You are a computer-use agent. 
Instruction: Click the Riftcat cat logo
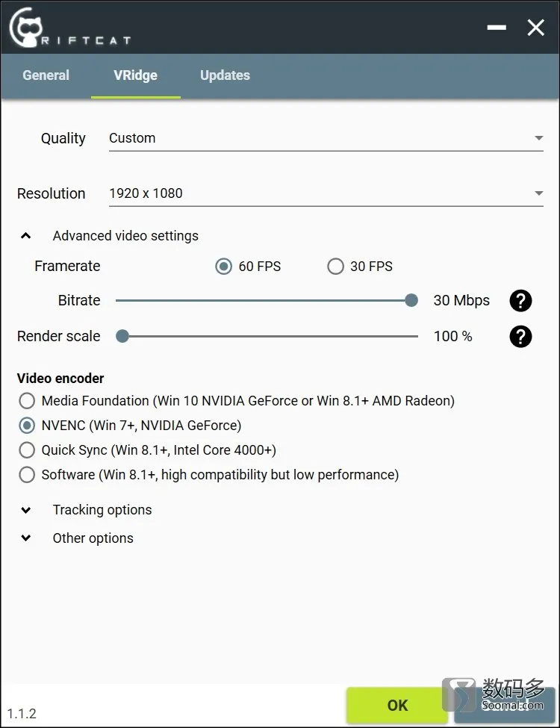coord(26,28)
